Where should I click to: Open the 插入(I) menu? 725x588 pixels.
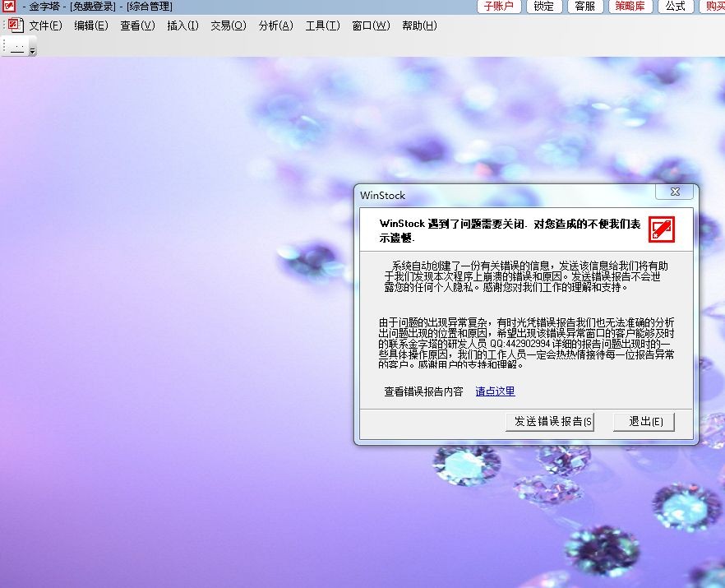(182, 25)
